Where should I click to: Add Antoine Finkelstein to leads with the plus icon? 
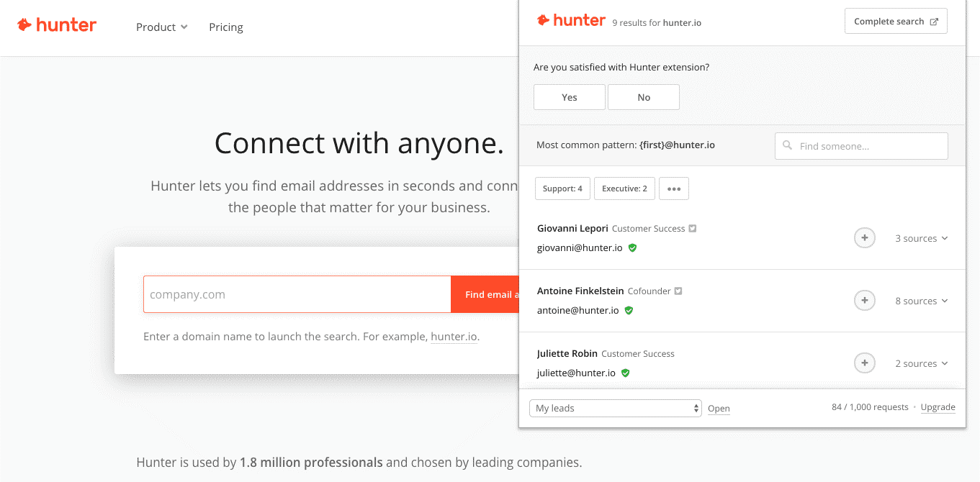(865, 301)
